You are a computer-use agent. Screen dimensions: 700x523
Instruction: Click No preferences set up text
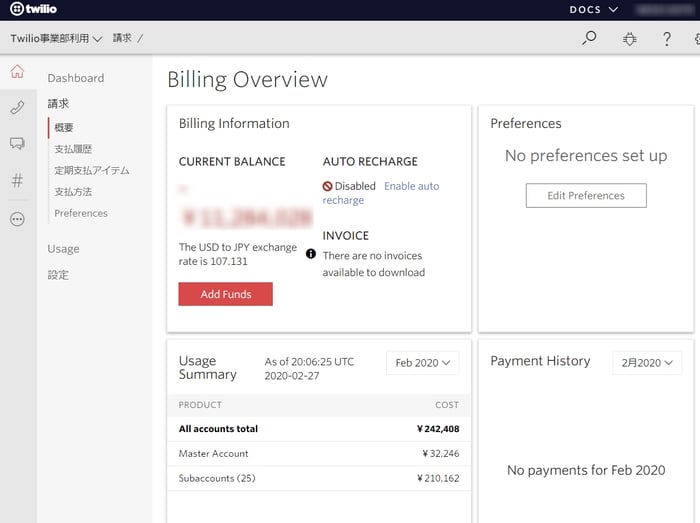click(586, 156)
